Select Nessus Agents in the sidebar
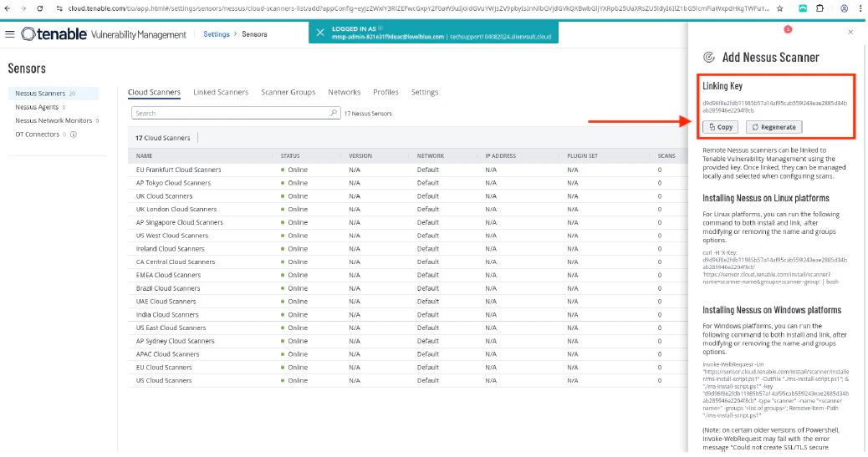This screenshot has width=868, height=457. 38,107
